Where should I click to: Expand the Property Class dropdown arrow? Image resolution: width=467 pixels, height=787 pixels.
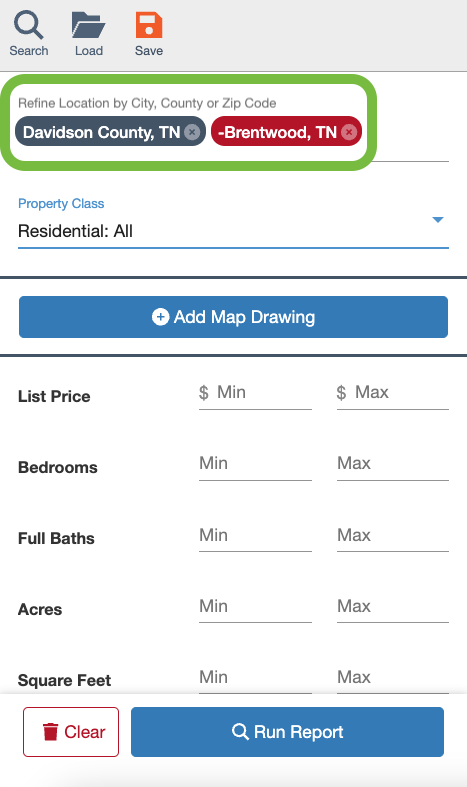coord(438,220)
